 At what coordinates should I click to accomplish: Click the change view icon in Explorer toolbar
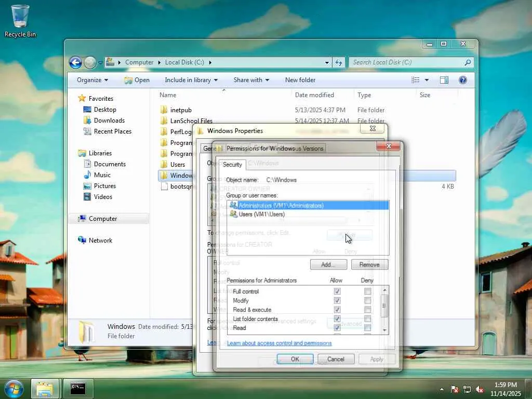click(415, 80)
